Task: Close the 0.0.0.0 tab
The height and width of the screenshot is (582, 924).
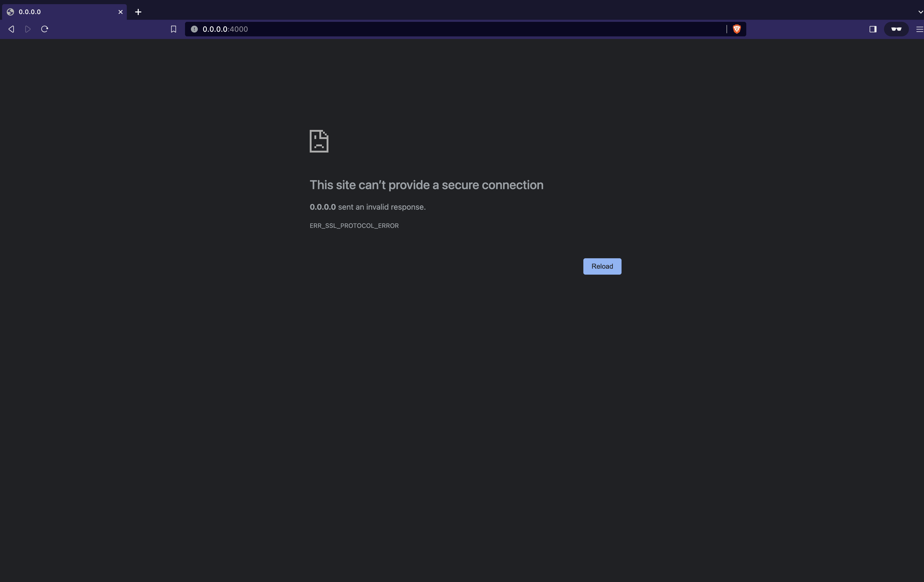Action: coord(121,12)
